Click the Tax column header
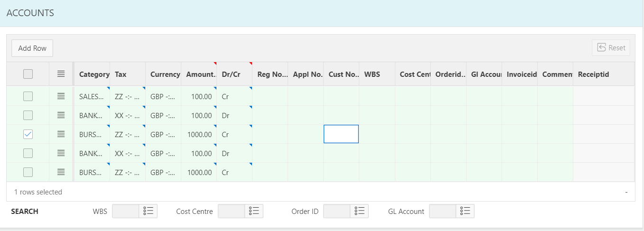Image resolution: width=644 pixels, height=231 pixels. [x=128, y=74]
